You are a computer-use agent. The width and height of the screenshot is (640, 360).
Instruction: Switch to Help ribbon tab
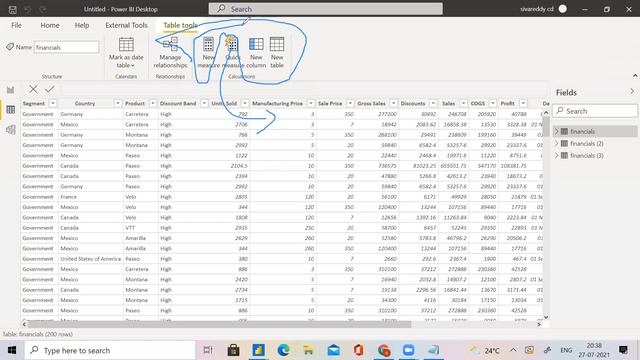point(82,25)
